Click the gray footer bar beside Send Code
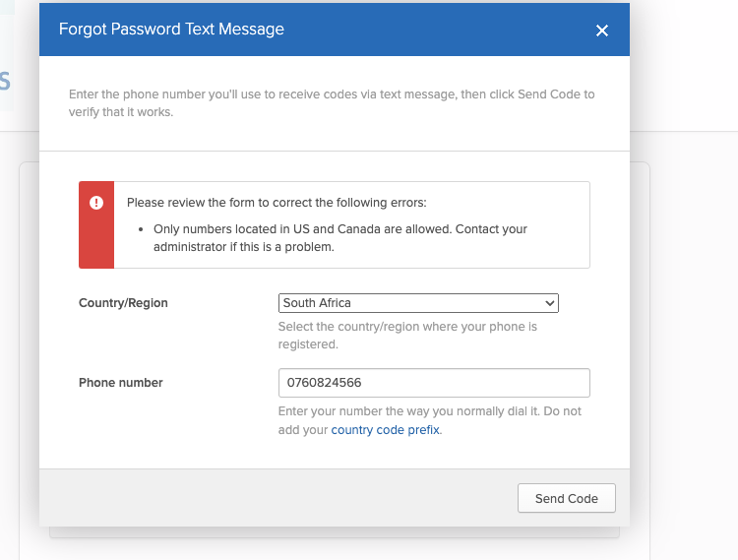This screenshot has width=738, height=560. pos(276,498)
